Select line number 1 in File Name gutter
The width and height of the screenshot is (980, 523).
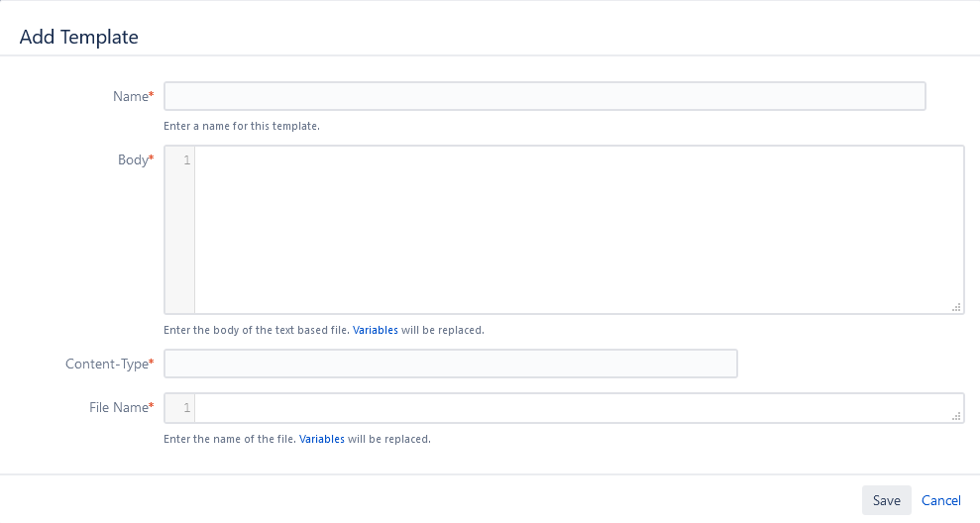(186, 408)
